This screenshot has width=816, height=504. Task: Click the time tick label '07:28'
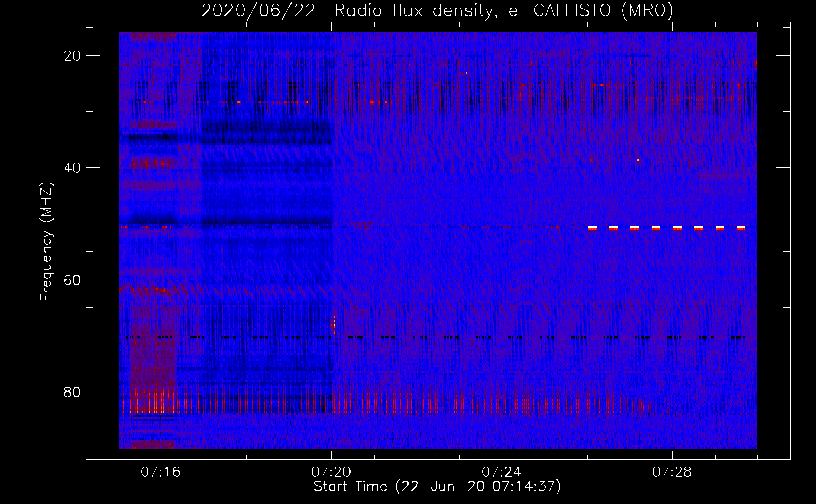(x=672, y=472)
